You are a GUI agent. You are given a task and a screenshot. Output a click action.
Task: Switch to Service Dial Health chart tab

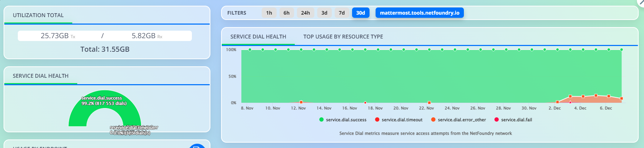pos(258,37)
